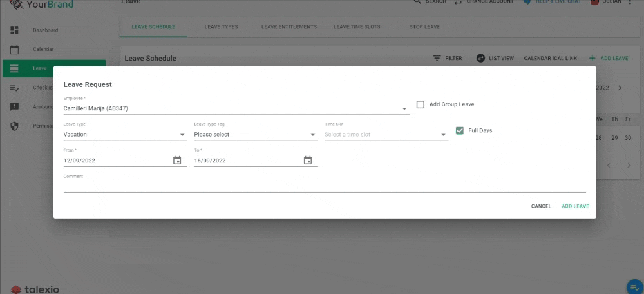Click the Leave Schedule heading

pos(150,59)
